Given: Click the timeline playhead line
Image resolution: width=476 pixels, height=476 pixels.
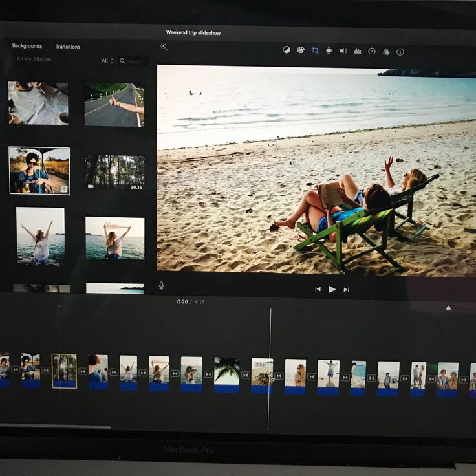Looking at the screenshot, I should [x=269, y=368].
